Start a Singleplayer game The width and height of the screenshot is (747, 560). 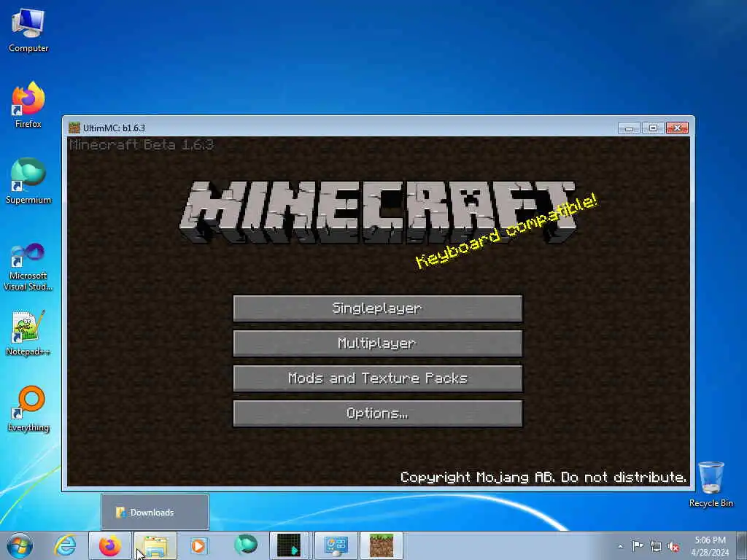(378, 308)
